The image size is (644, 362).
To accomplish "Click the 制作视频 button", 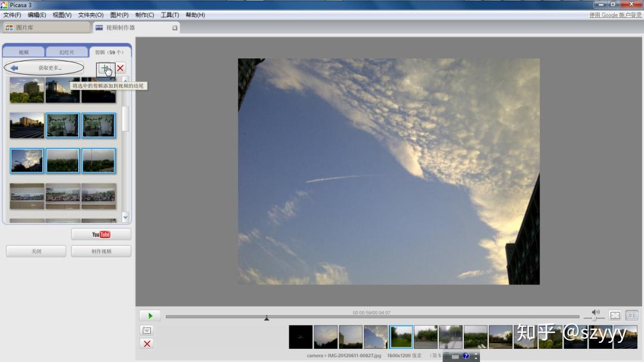I will [x=101, y=251].
